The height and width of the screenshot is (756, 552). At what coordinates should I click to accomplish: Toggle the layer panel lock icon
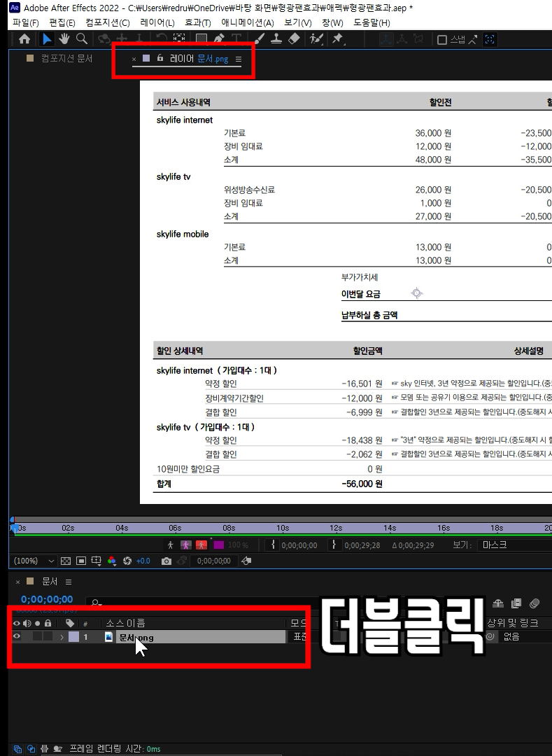pos(160,58)
